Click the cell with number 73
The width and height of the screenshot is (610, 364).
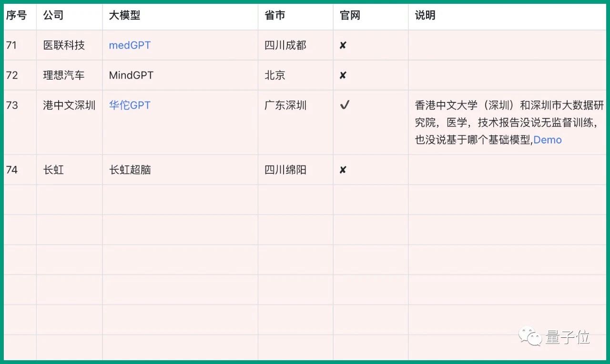coord(20,122)
